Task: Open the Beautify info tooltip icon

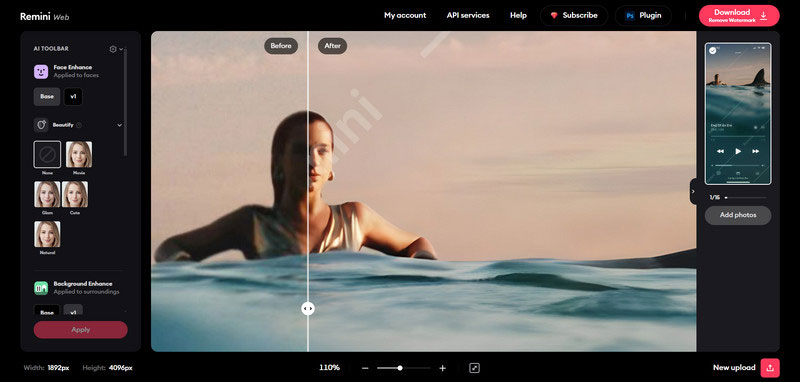Action: point(79,125)
